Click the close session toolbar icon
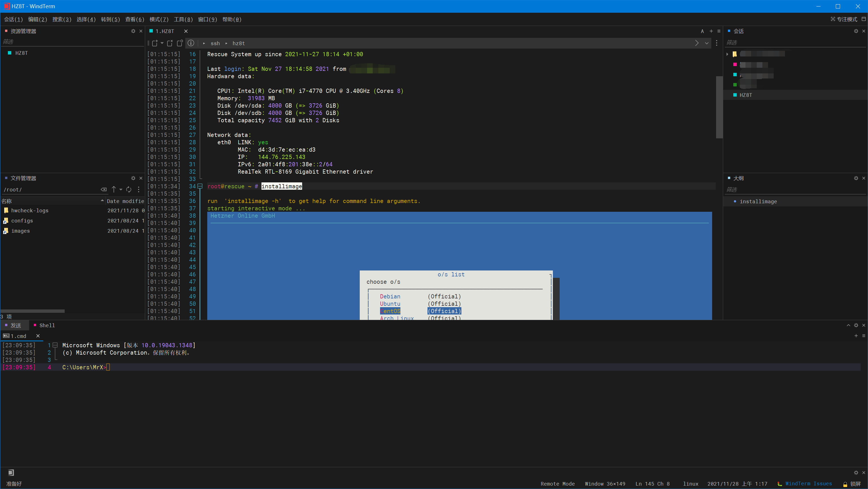The image size is (868, 489). pyautogui.click(x=170, y=43)
